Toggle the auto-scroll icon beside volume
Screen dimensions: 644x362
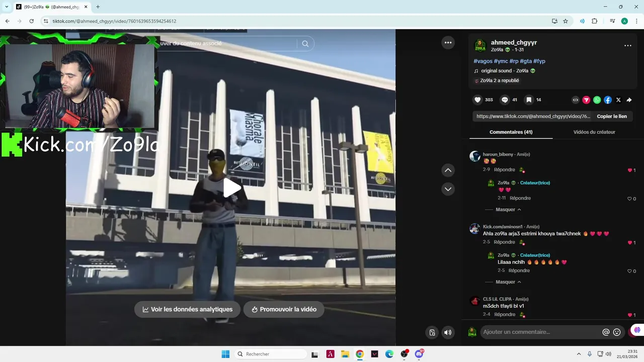click(432, 332)
